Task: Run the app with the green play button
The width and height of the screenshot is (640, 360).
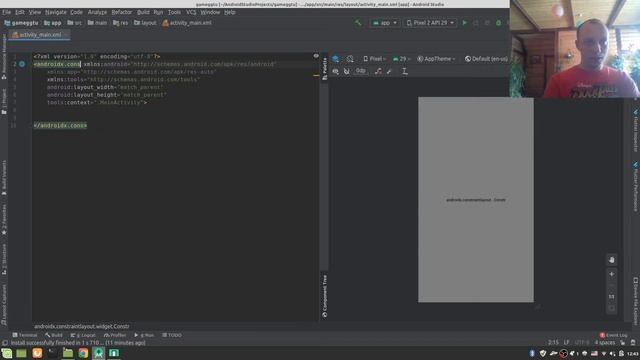Action: click(464, 23)
